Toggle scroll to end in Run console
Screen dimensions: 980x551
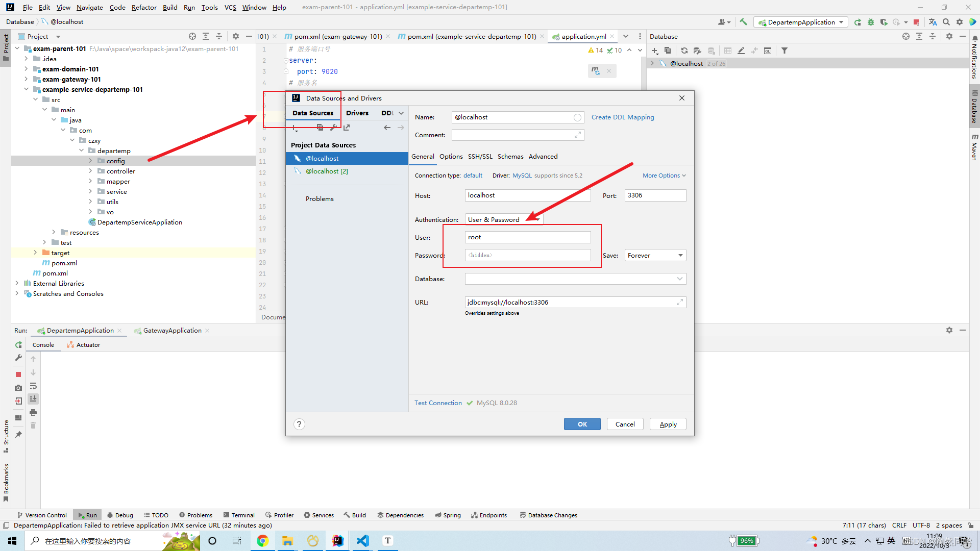(33, 398)
